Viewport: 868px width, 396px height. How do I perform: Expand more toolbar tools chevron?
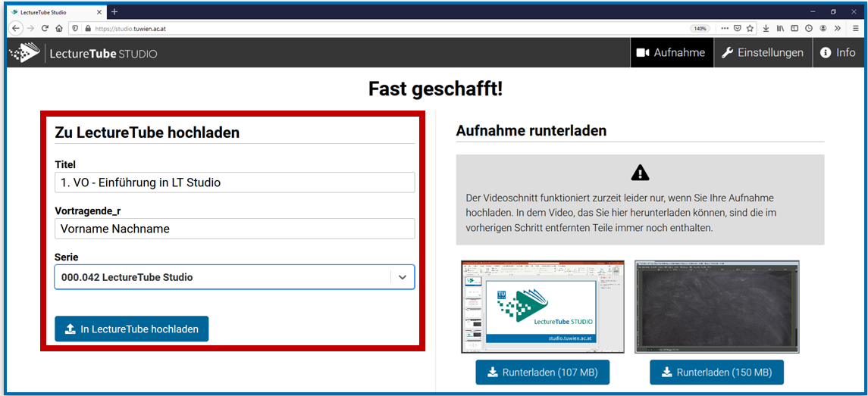[837, 28]
